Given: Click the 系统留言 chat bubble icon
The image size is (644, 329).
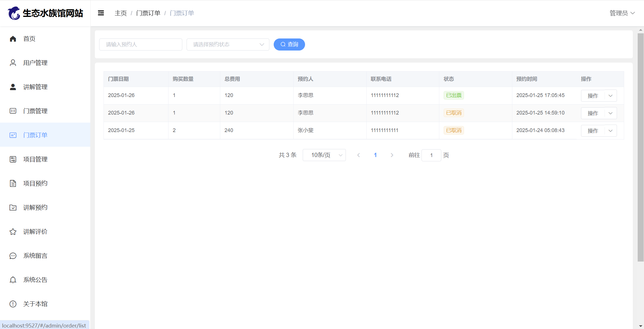Looking at the screenshot, I should click(x=13, y=256).
